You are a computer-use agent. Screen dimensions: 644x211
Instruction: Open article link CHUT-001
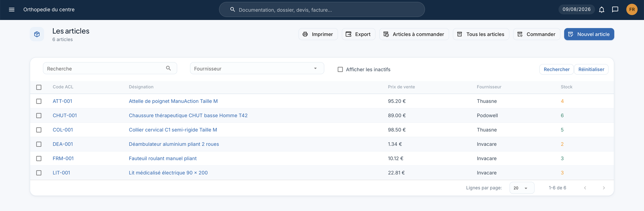(x=65, y=116)
